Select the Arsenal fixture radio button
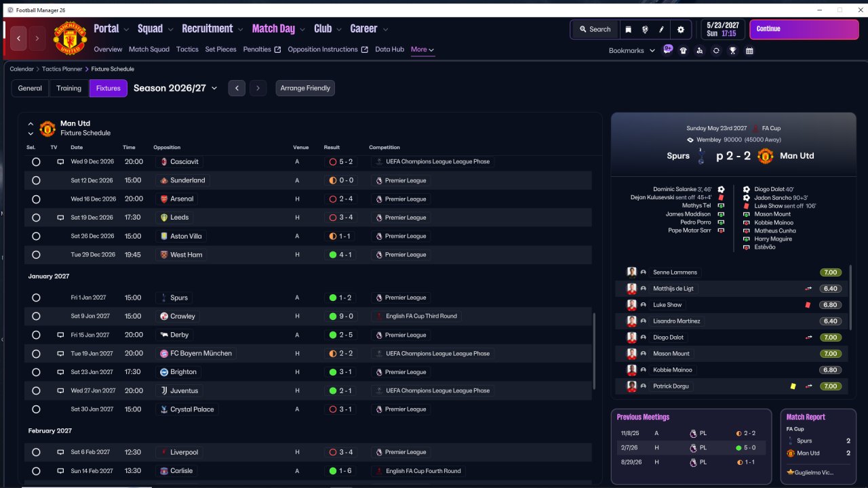Viewport: 868px width, 488px height. (36, 199)
